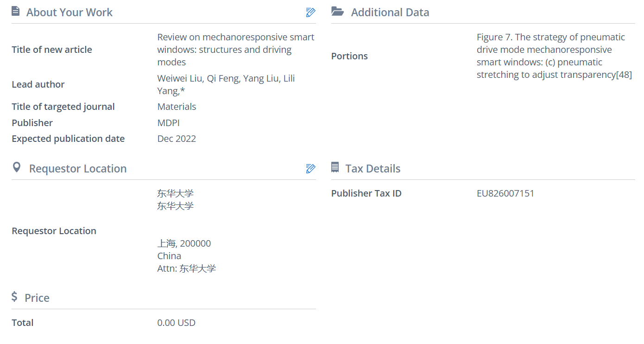Click the document icon beside About Your Work
The width and height of the screenshot is (644, 344).
[x=16, y=12]
